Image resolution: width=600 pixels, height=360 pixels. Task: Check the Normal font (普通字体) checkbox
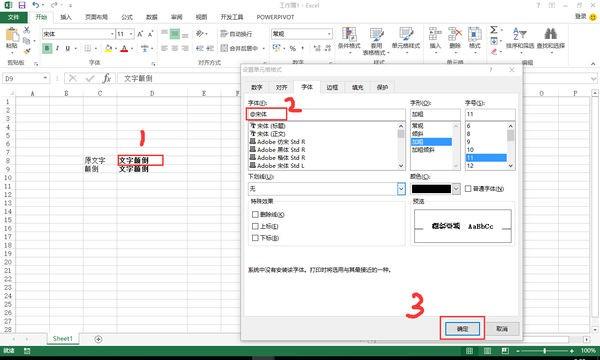[x=468, y=189]
